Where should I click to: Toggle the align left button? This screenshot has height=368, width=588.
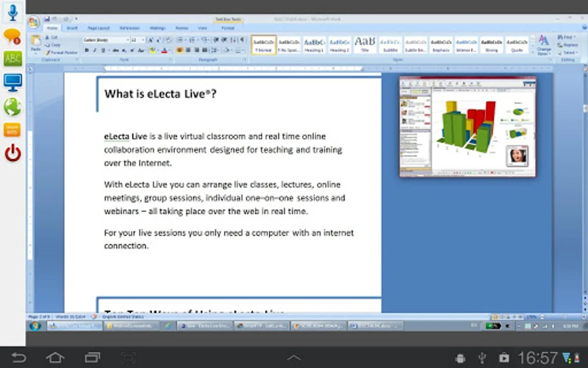click(180, 50)
